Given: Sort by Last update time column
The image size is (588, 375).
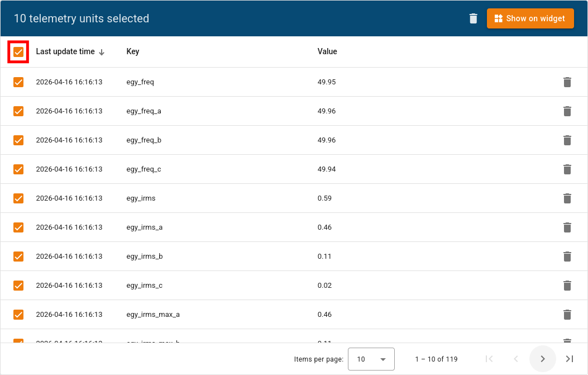Looking at the screenshot, I should 65,51.
